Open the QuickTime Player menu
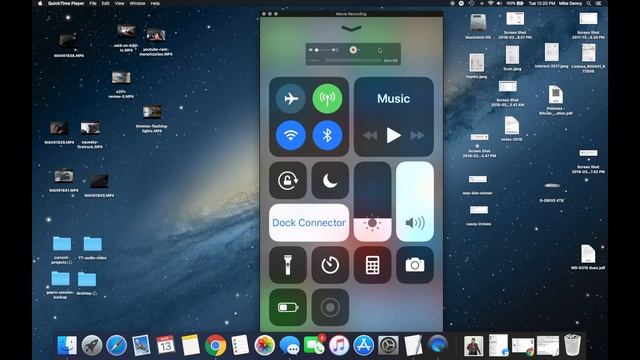 [x=66, y=3]
